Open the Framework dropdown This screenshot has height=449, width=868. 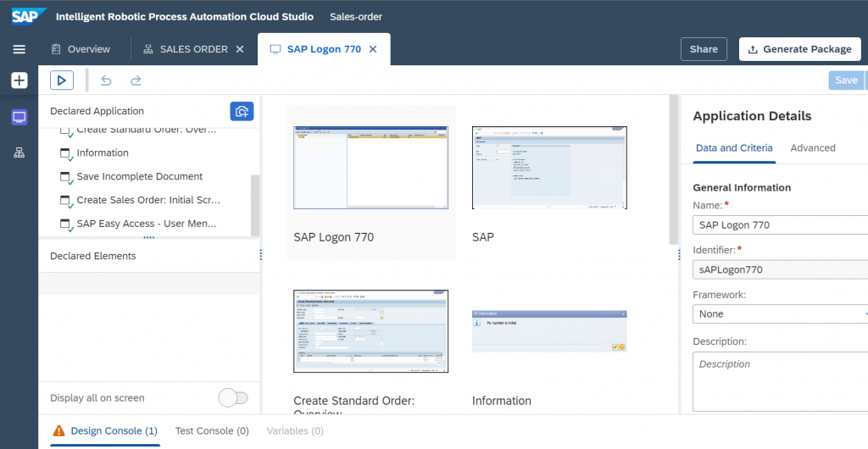[x=780, y=314]
